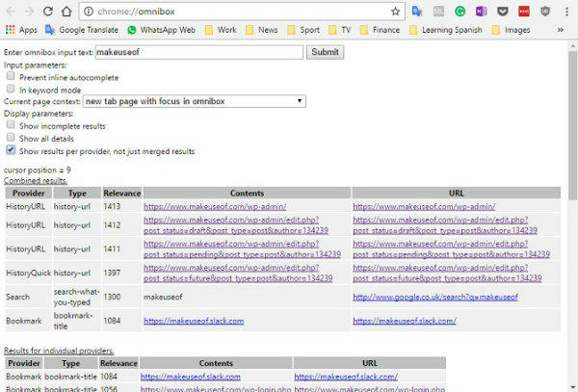This screenshot has width=578, height=392.
Task: Click the browser back arrow
Action: coord(12,12)
